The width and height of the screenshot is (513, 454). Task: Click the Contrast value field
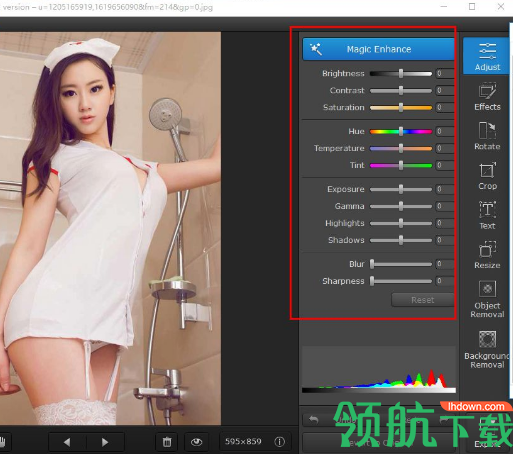(445, 90)
